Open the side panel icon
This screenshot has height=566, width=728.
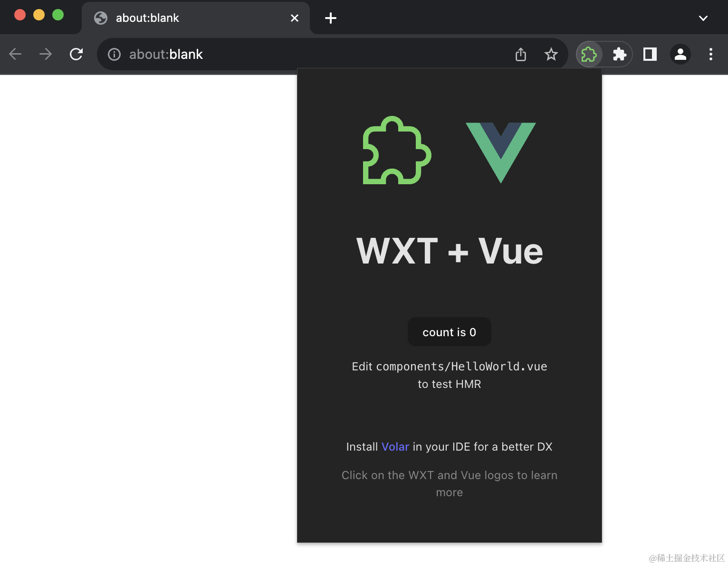point(650,54)
